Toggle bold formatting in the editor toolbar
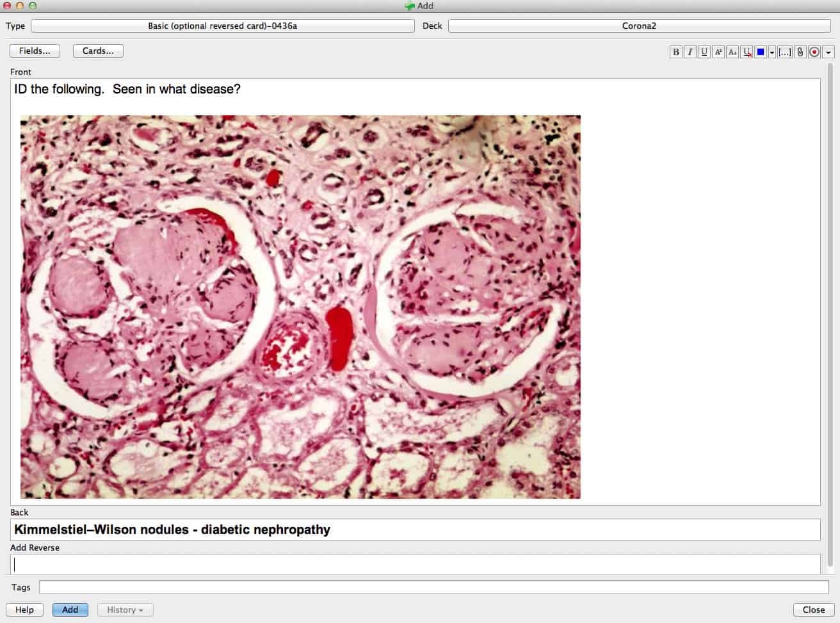The image size is (840, 623). [x=675, y=53]
